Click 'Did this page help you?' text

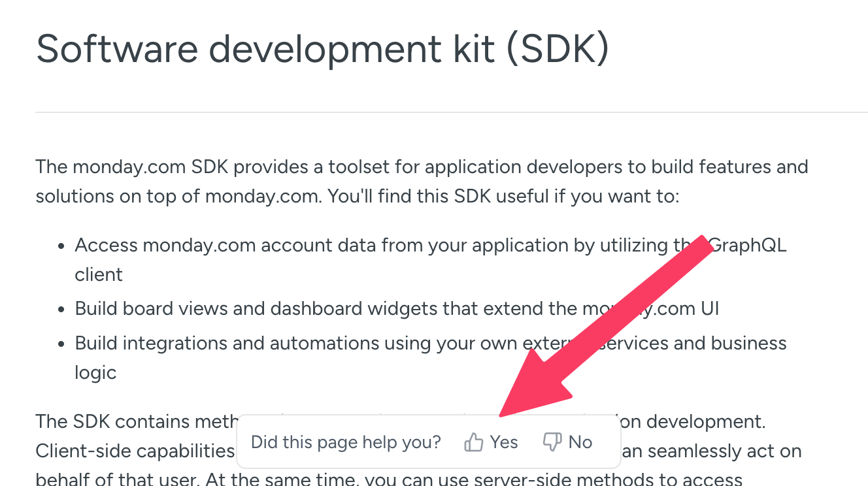pos(346,442)
